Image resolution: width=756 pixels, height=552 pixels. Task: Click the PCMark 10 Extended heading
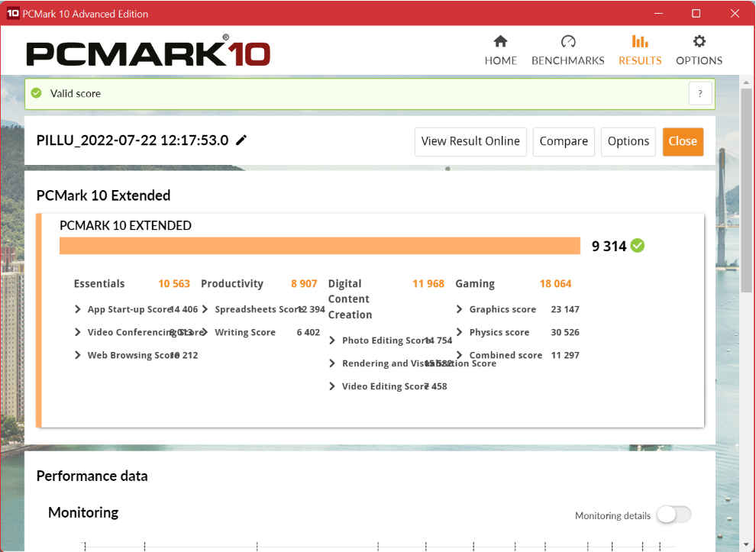click(x=103, y=195)
